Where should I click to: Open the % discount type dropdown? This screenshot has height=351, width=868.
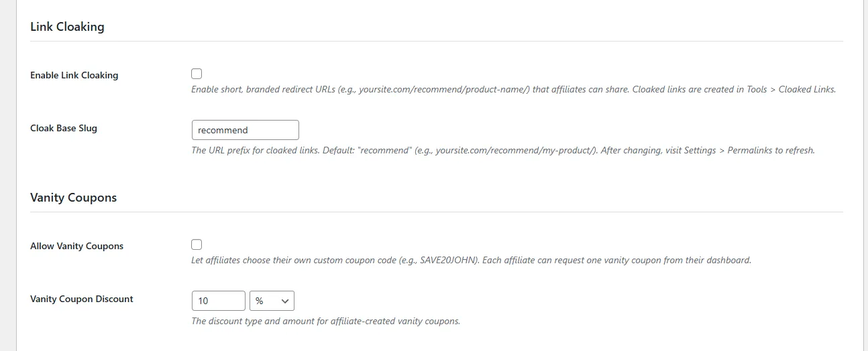[271, 301]
